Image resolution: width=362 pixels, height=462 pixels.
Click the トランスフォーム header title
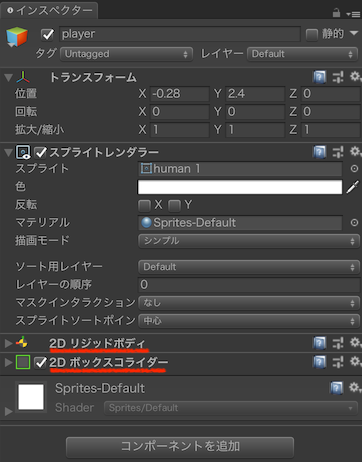(x=93, y=78)
